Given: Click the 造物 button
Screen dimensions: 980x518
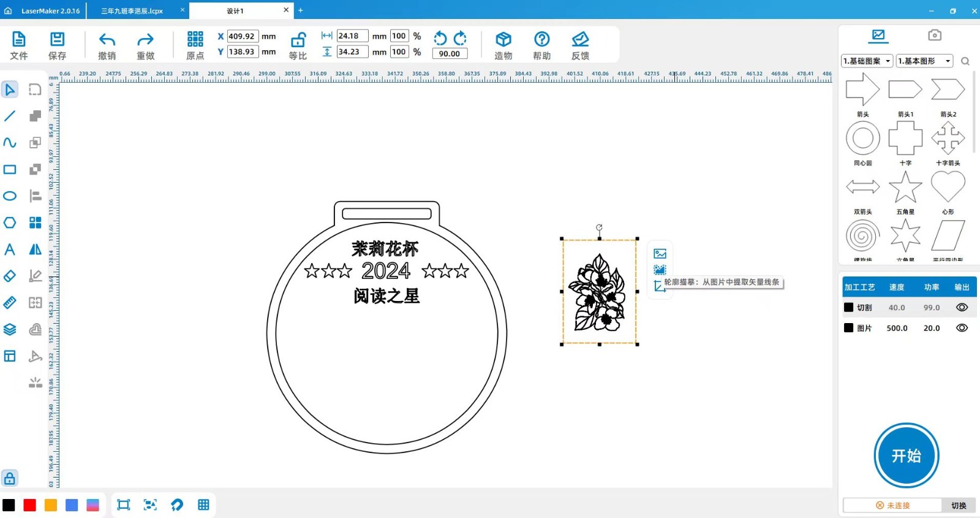Looking at the screenshot, I should pyautogui.click(x=503, y=45).
